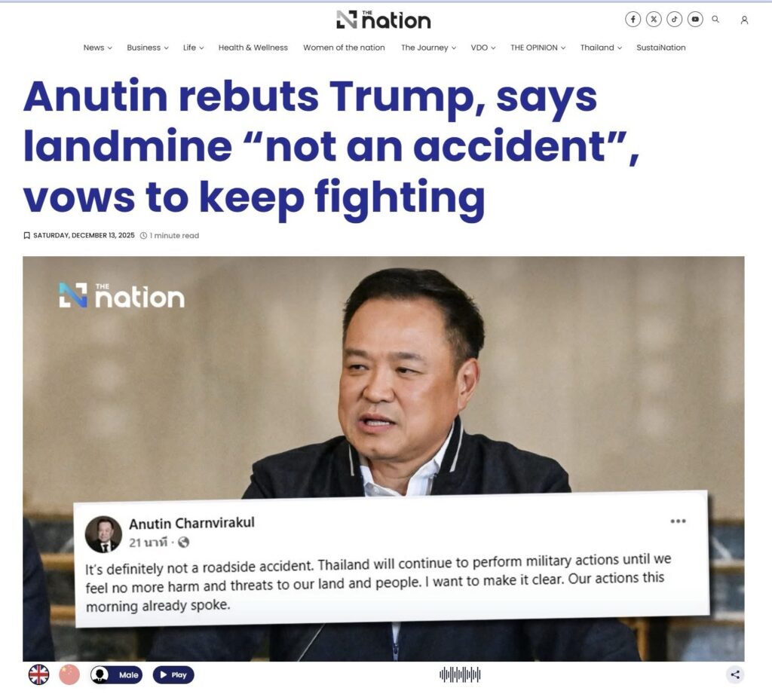Click the audio waveform progress indicator
The height and width of the screenshot is (700, 772).
[460, 674]
